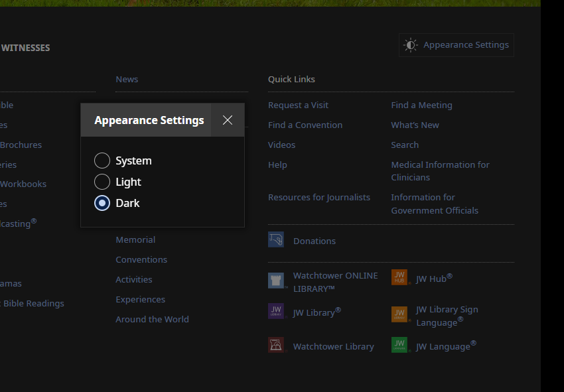Click the purple JW Library icon

click(276, 312)
